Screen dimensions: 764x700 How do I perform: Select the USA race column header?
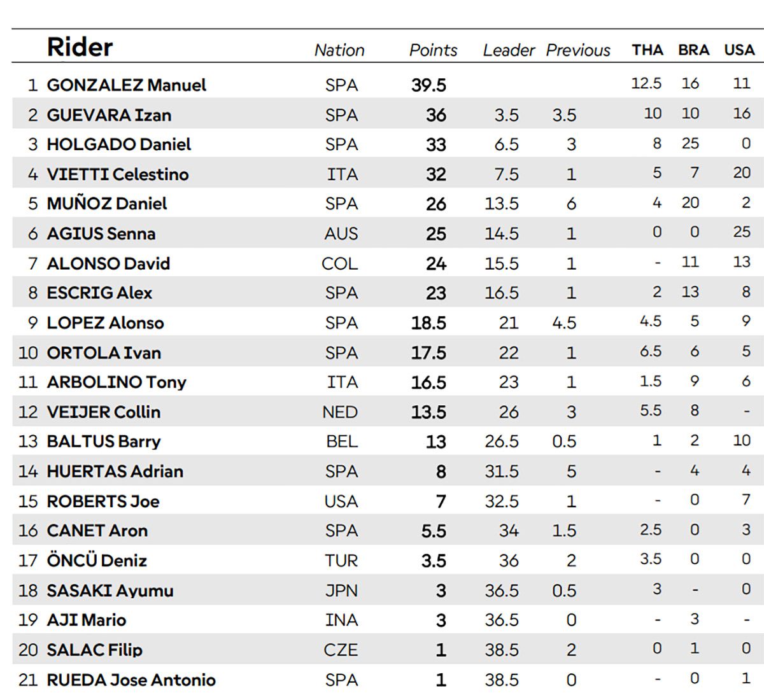[739, 50]
